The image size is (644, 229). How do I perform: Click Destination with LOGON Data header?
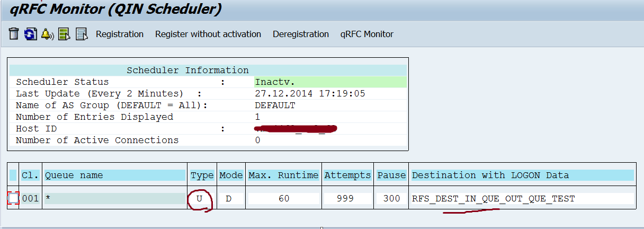pyautogui.click(x=522, y=175)
